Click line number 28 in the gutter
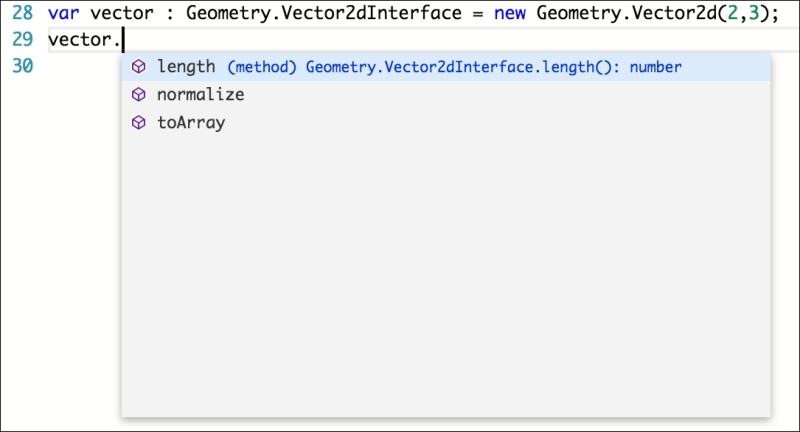The height and width of the screenshot is (432, 800). 22,13
